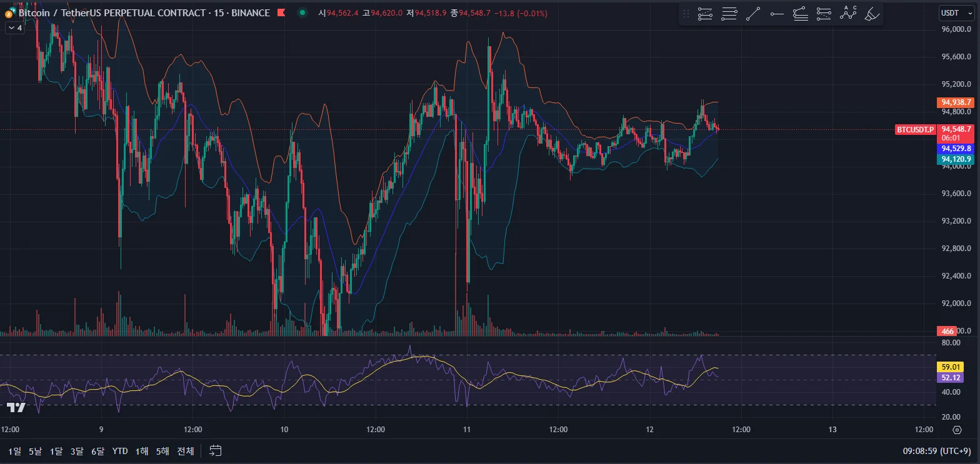Click date label 11 on time axis
The height and width of the screenshot is (464, 980).
[466, 430]
